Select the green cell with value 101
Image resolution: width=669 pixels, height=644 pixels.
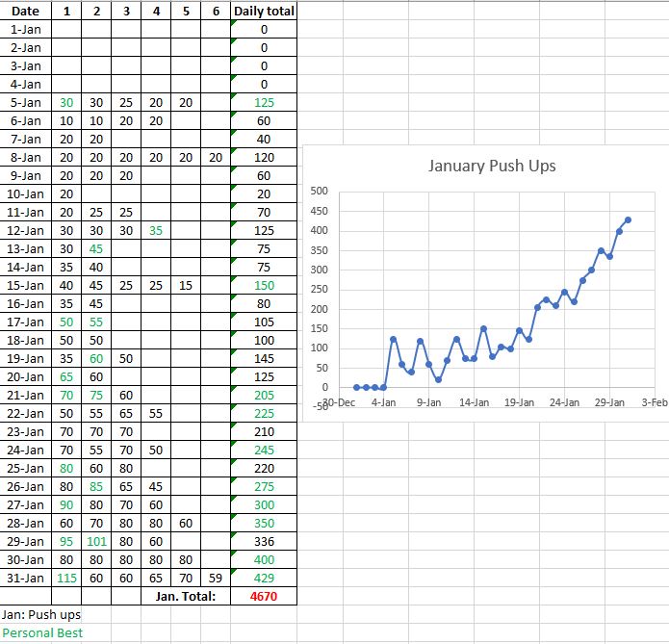pos(96,541)
